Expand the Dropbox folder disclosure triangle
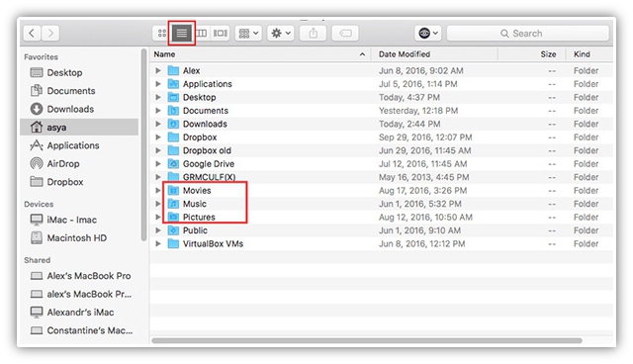This screenshot has height=364, width=633. tap(158, 137)
